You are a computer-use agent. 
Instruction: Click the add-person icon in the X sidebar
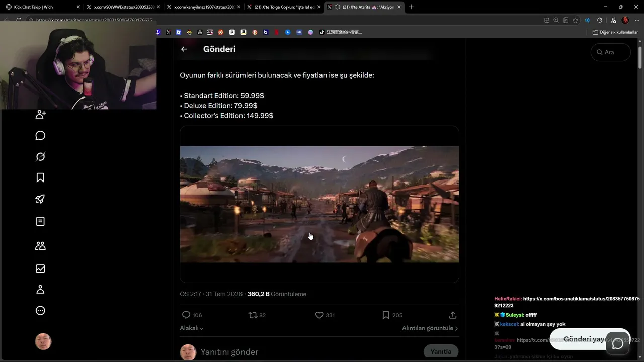click(x=41, y=115)
